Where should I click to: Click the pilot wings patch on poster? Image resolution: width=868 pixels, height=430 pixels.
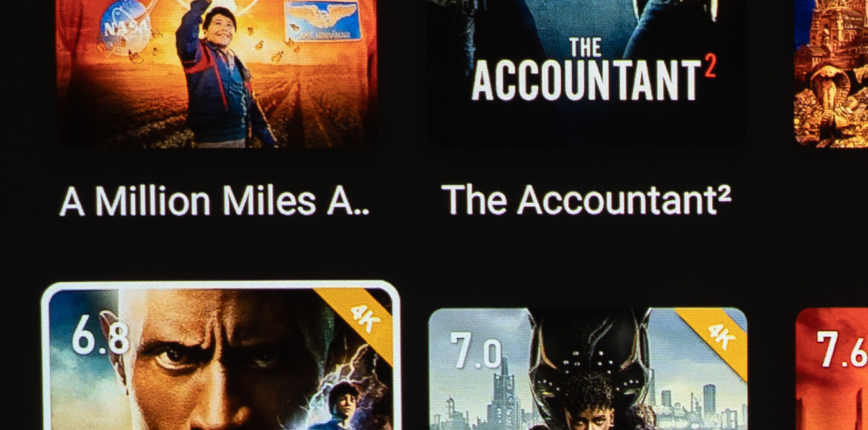tap(322, 20)
